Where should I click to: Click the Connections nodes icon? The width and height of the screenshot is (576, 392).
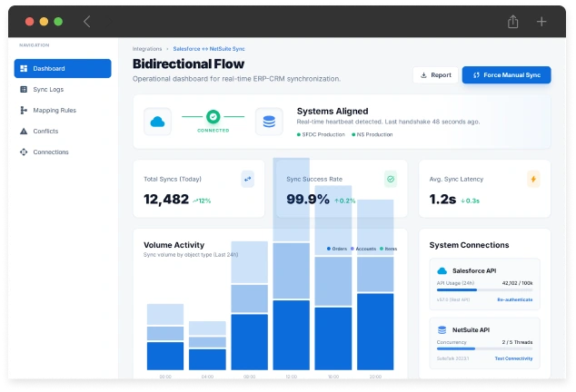point(24,152)
